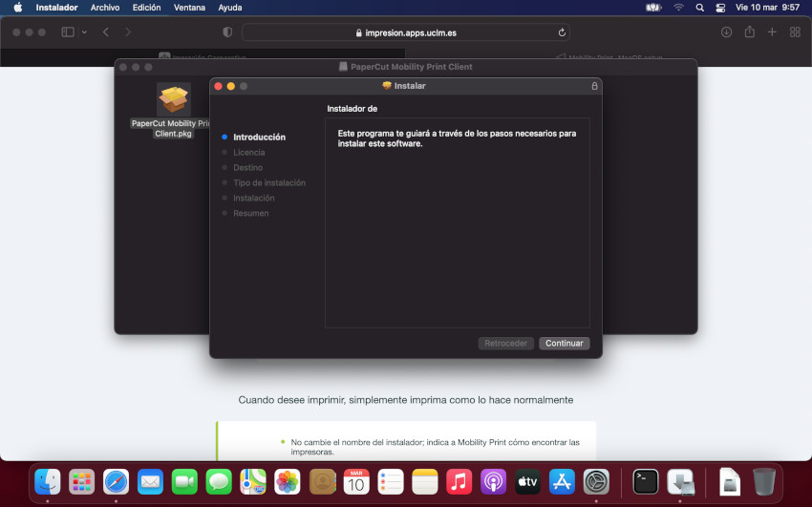Click the disabled Retroceder button

click(505, 343)
